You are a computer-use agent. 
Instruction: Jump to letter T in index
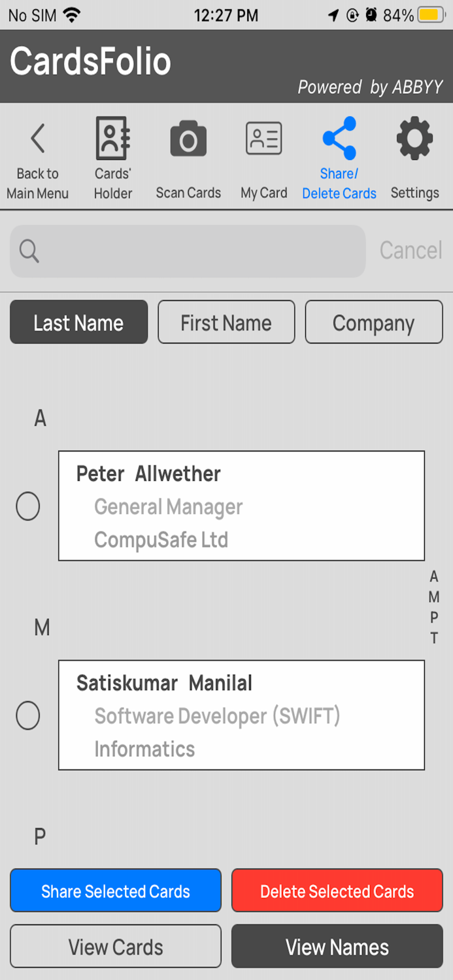[x=434, y=638]
